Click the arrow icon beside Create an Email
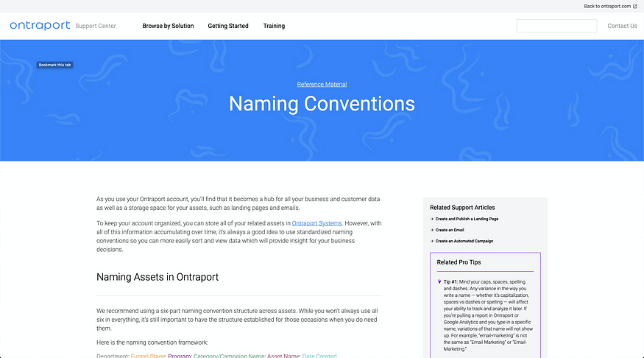Viewport: 644px width, 358px height. coord(431,230)
